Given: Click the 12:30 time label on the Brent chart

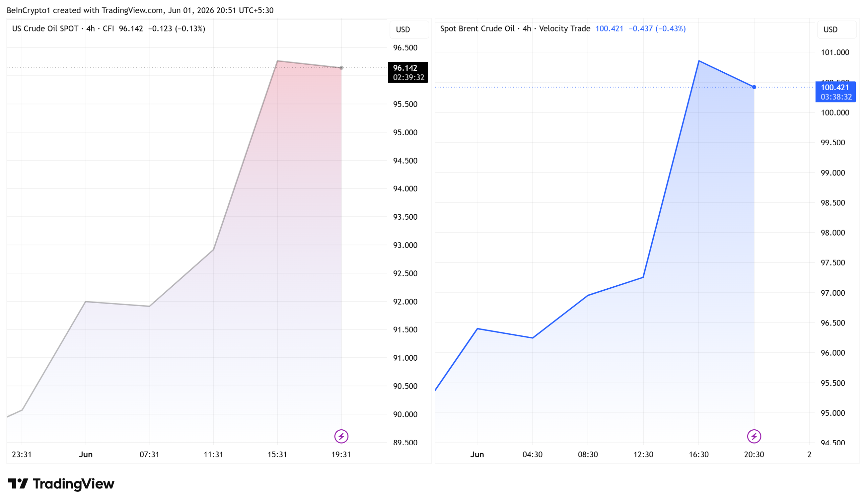Looking at the screenshot, I should point(643,455).
